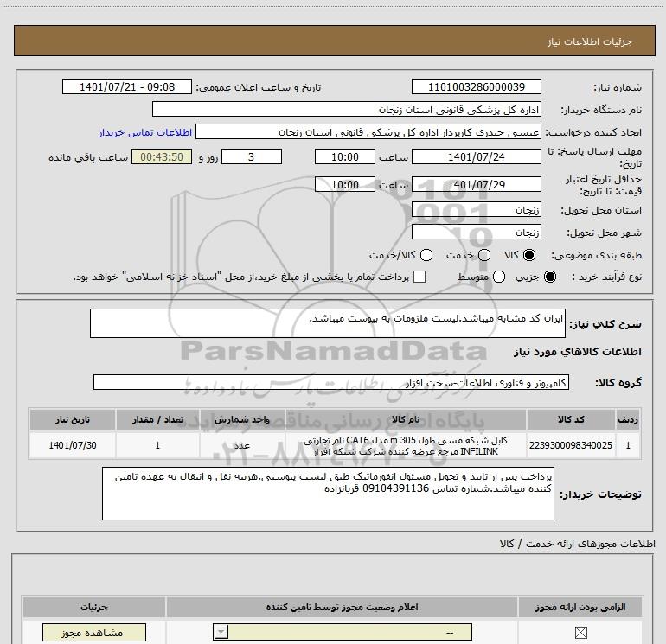Click the گروه کالا field کامپیوتر و فناوری
The image size is (666, 644).
point(331,382)
